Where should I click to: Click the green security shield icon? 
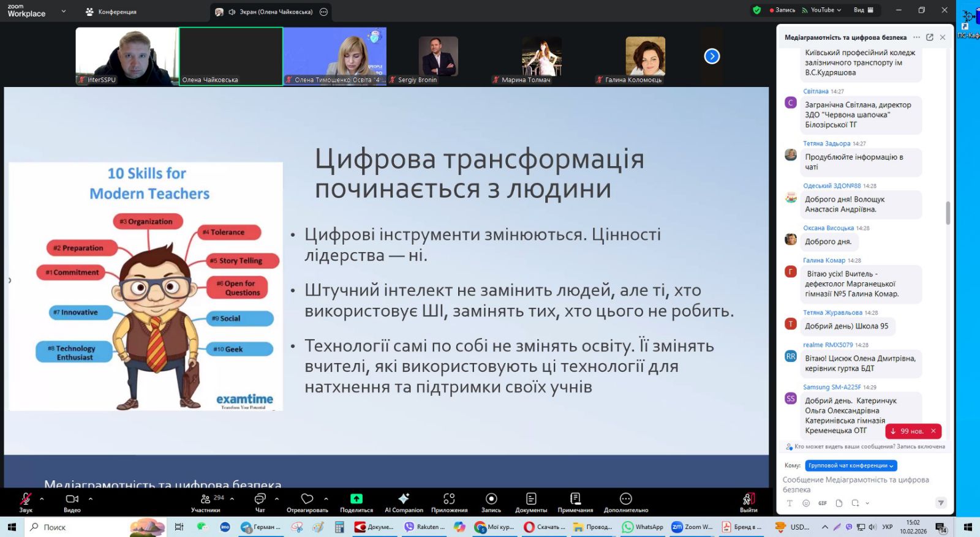(x=757, y=10)
